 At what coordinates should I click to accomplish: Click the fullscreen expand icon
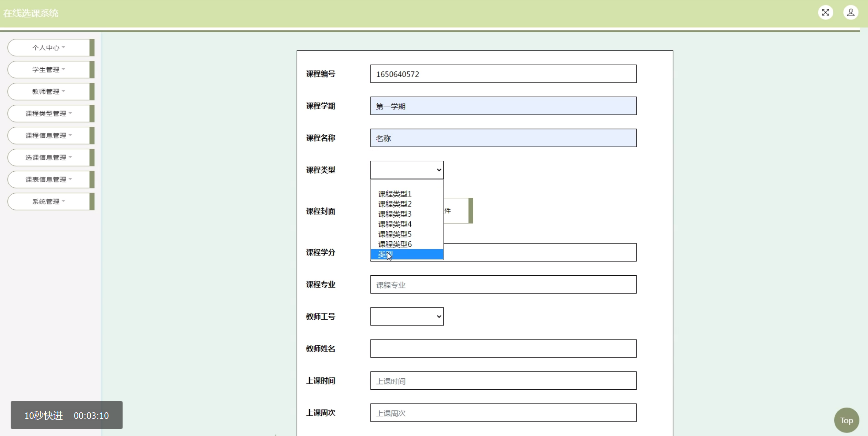pos(825,13)
